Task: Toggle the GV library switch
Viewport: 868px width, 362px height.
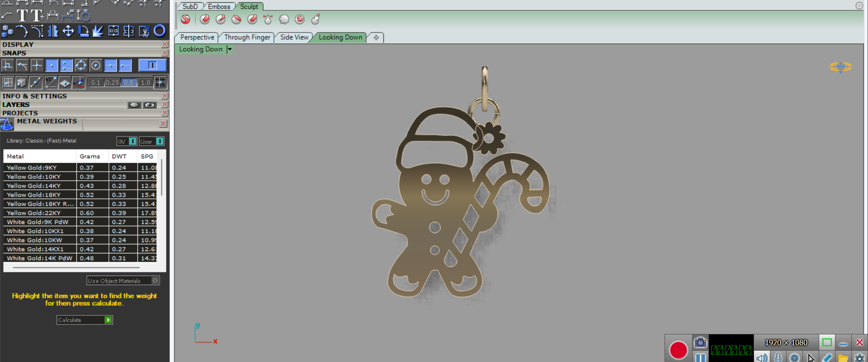Action: [x=132, y=141]
